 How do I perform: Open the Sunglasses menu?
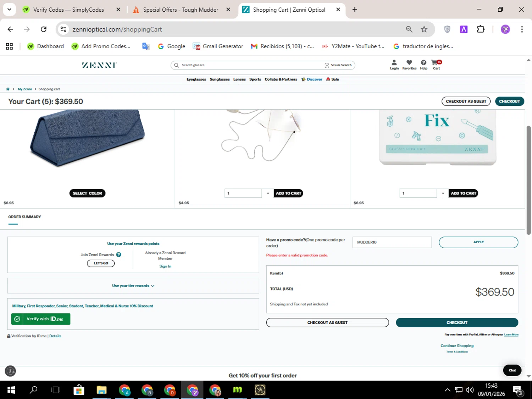pyautogui.click(x=220, y=79)
